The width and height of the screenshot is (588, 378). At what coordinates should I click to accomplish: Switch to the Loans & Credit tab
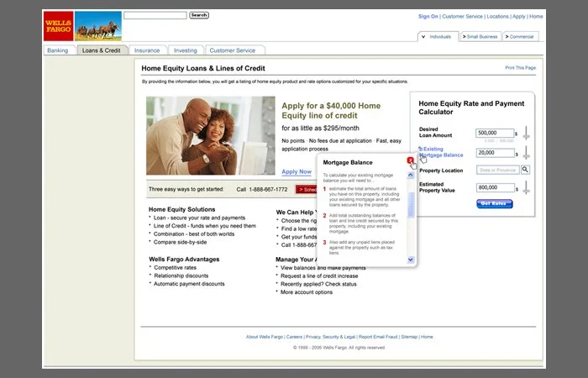[x=102, y=50]
